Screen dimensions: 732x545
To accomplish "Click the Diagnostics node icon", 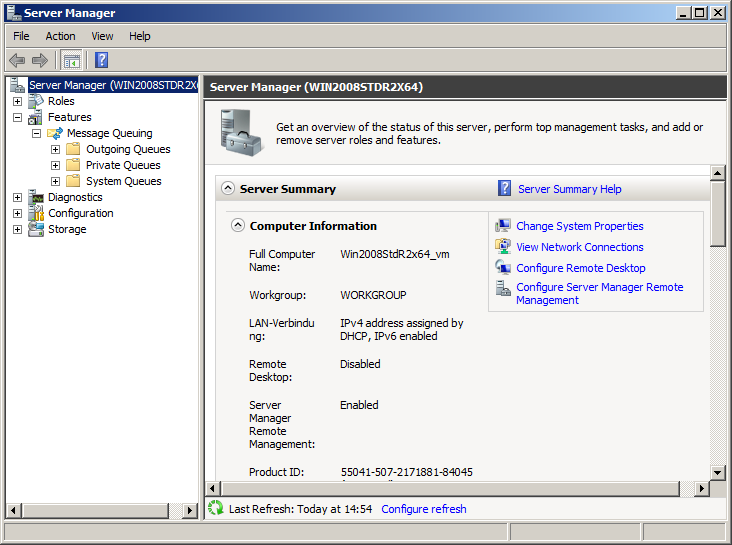I will point(36,197).
